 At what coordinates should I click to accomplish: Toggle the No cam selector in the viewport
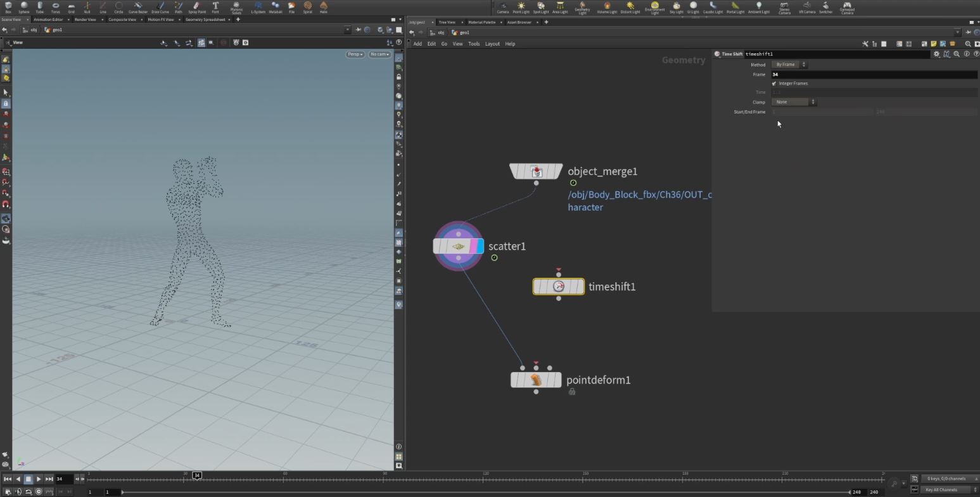[x=379, y=54]
